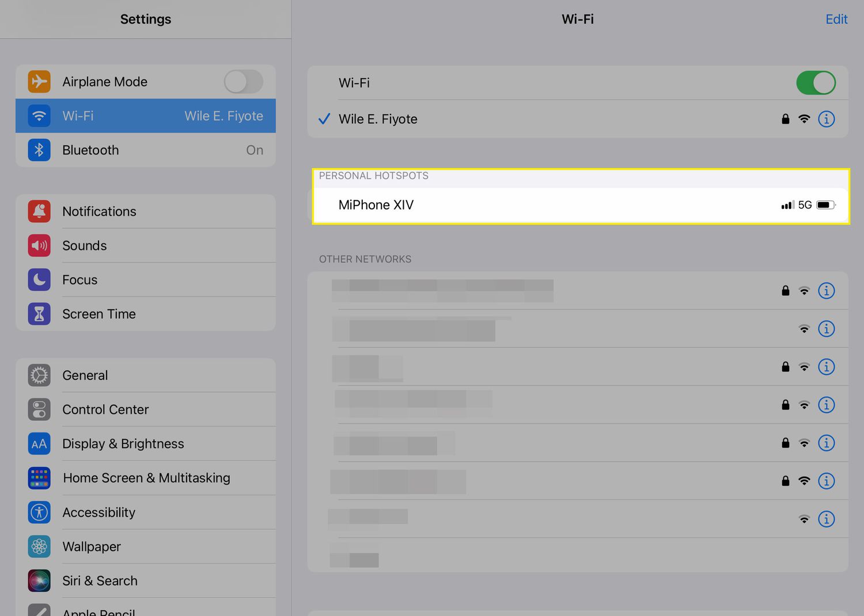The height and width of the screenshot is (616, 864).
Task: Open Wallpaper settings
Action: tap(92, 546)
